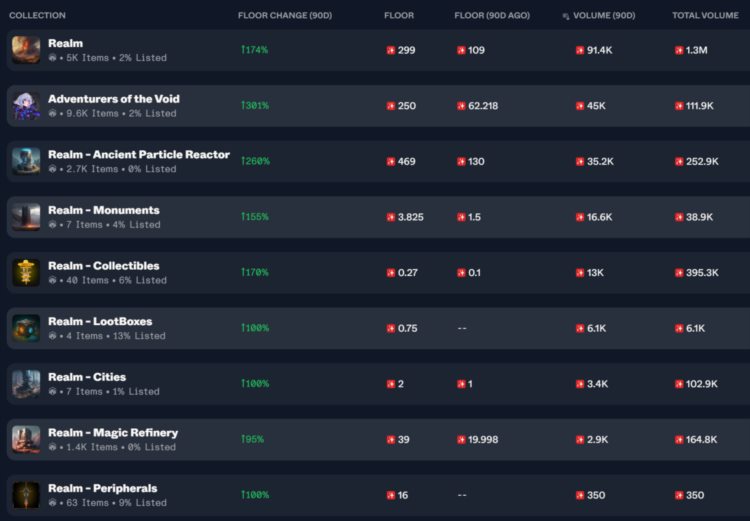Sort table by Total Volume header
This screenshot has height=521, width=750.
707,16
